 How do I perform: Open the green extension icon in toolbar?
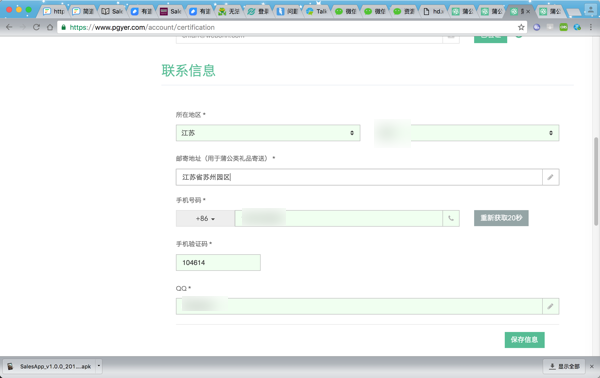click(563, 27)
